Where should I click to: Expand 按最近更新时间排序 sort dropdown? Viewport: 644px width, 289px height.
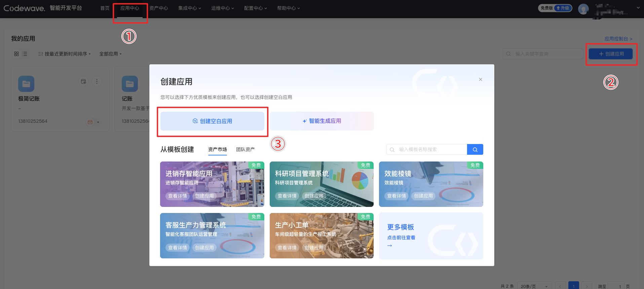point(64,54)
